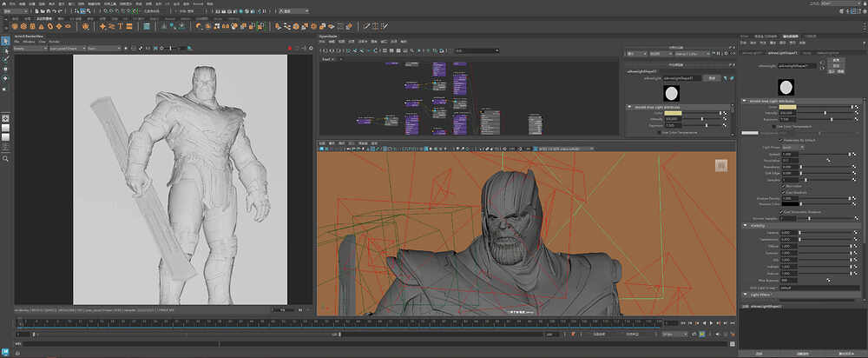Open the camera dropdown in Arnold RenderView
The height and width of the screenshot is (358, 868).
[68, 48]
